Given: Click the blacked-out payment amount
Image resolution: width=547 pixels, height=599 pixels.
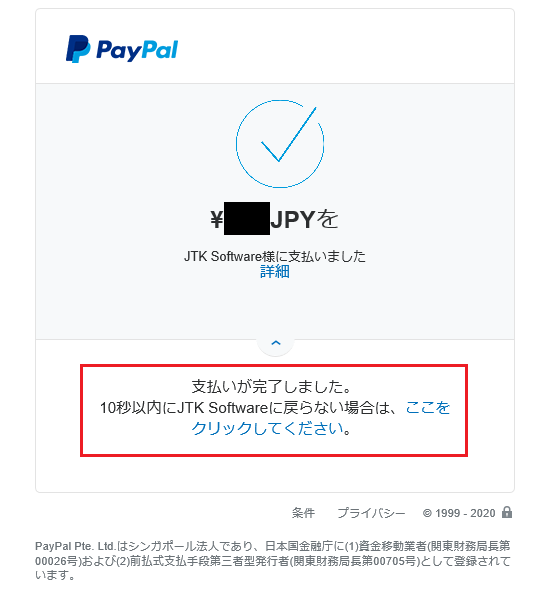Looking at the screenshot, I should pyautogui.click(x=247, y=219).
